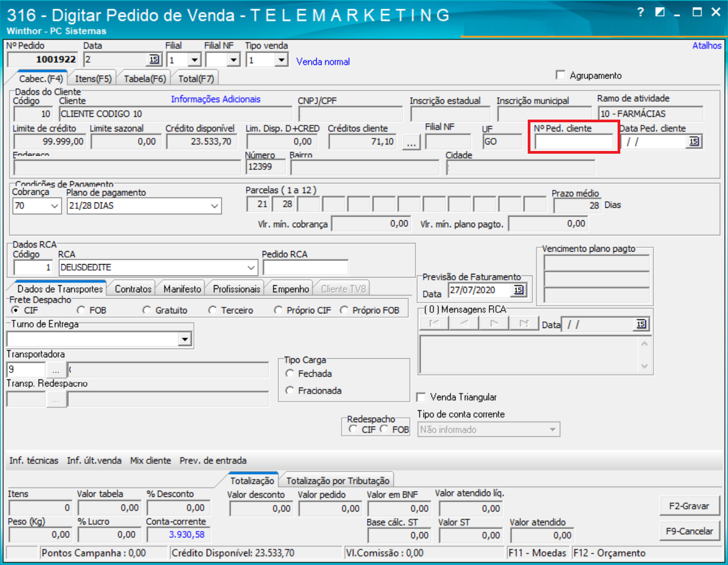
Task: Click the RCA Código field
Action: click(x=33, y=267)
